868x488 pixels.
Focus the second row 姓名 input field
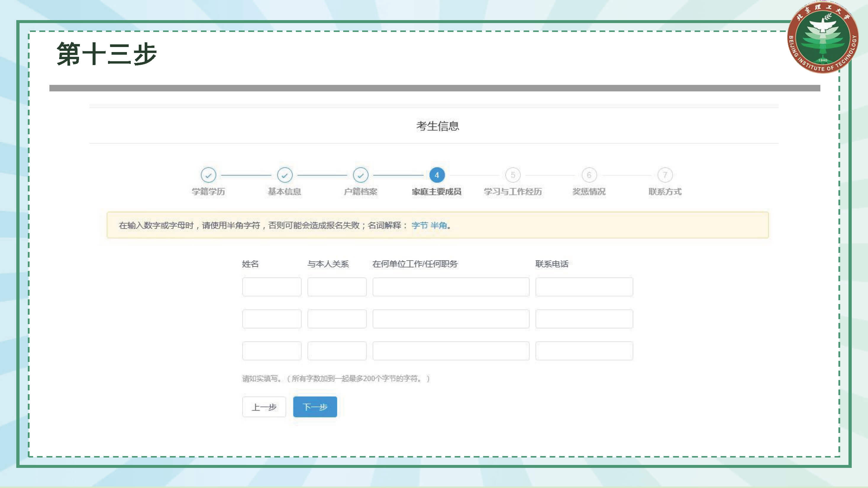(x=272, y=319)
